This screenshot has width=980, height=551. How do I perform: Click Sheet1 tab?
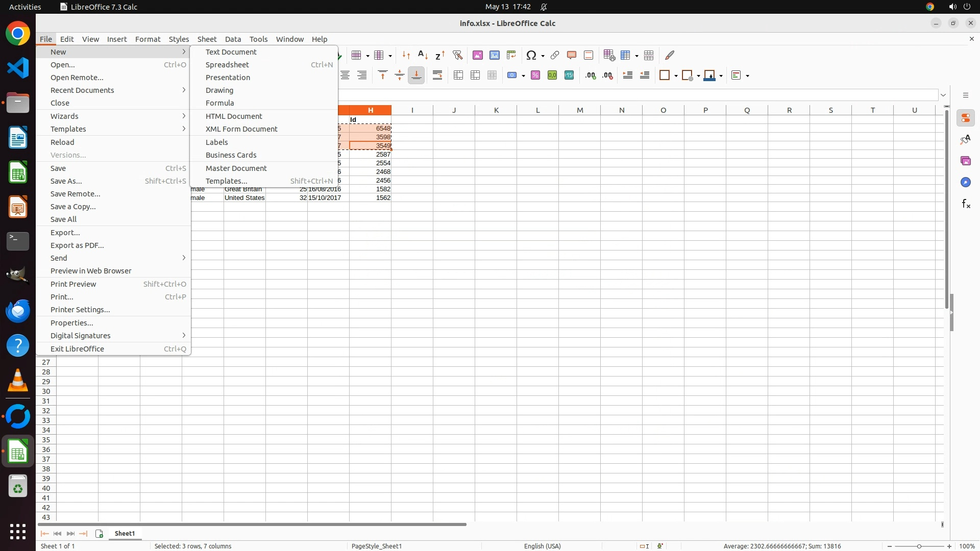click(x=125, y=533)
